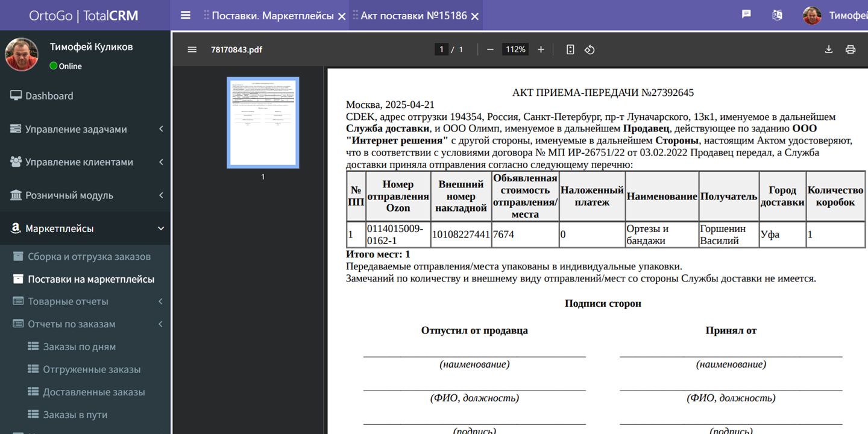This screenshot has height=434, width=868.
Task: Download the PDF file
Action: [829, 49]
